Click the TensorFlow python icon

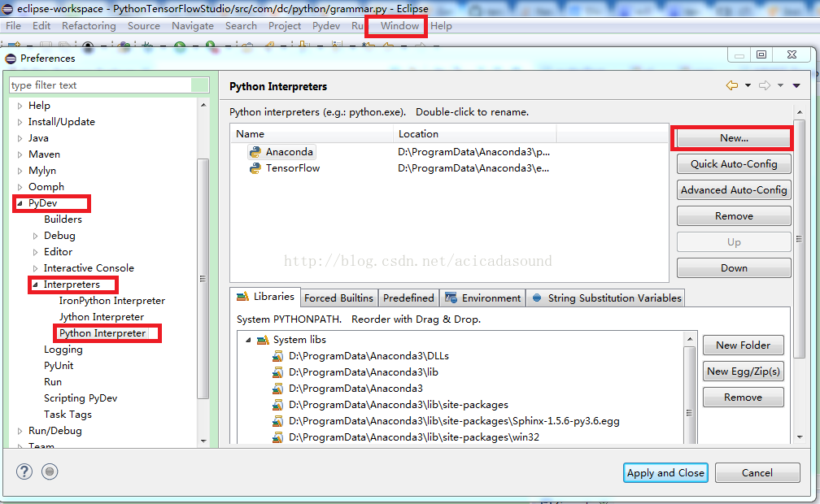(255, 168)
